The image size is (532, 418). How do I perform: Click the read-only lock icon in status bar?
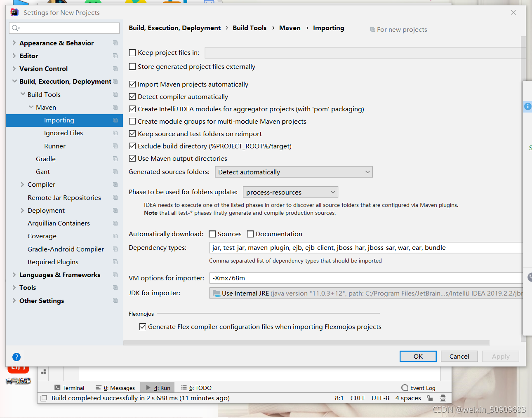point(430,398)
